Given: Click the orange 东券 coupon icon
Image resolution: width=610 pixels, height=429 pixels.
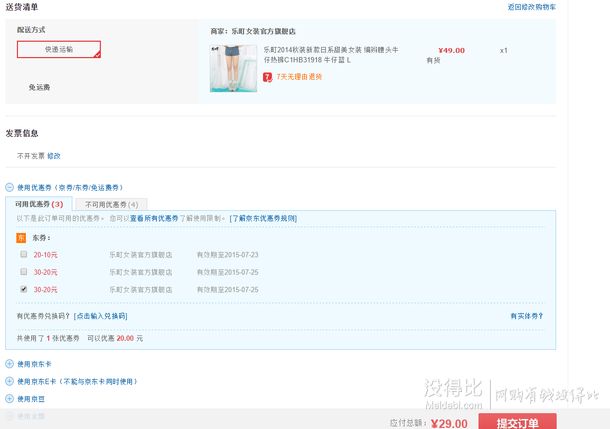Looking at the screenshot, I should click(x=21, y=238).
